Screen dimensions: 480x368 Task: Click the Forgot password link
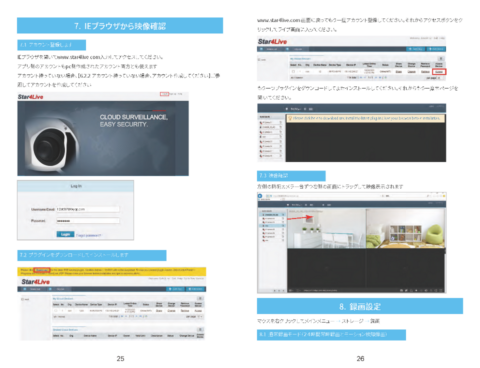point(88,235)
